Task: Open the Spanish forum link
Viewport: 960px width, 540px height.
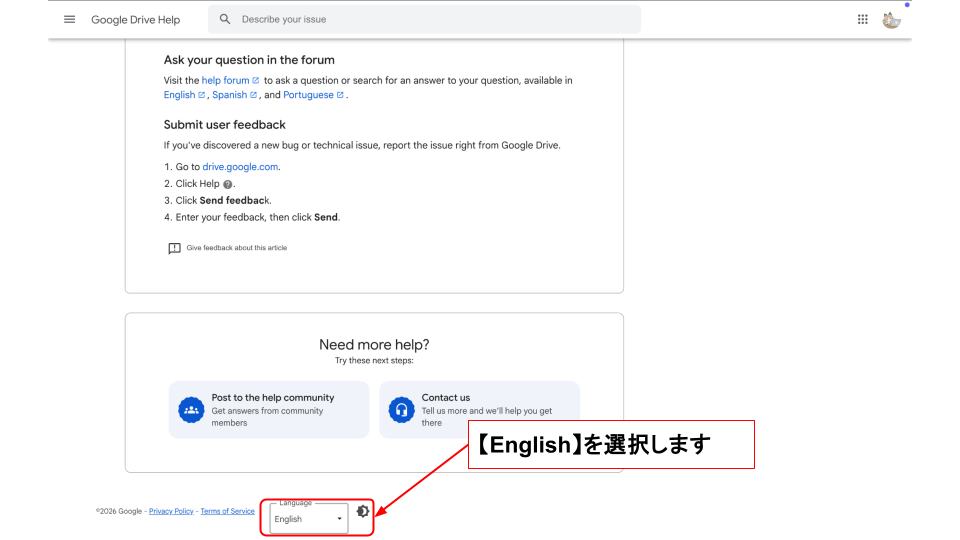Action: click(x=230, y=95)
